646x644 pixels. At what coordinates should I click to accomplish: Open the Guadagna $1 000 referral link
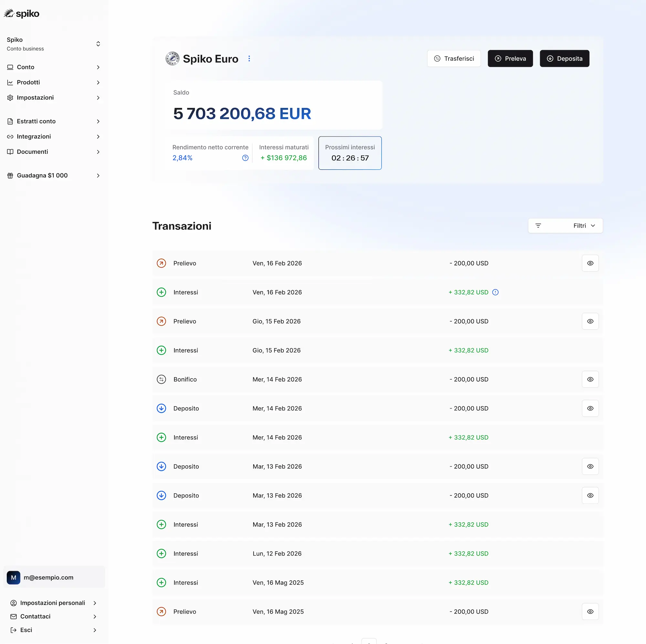coord(54,176)
